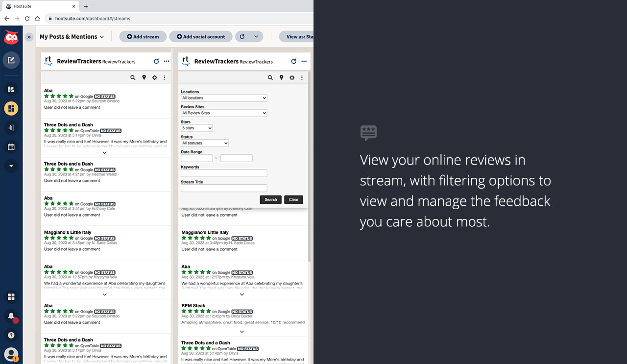The image size is (627, 364).
Task: Click the Add social account button
Action: [x=201, y=37]
